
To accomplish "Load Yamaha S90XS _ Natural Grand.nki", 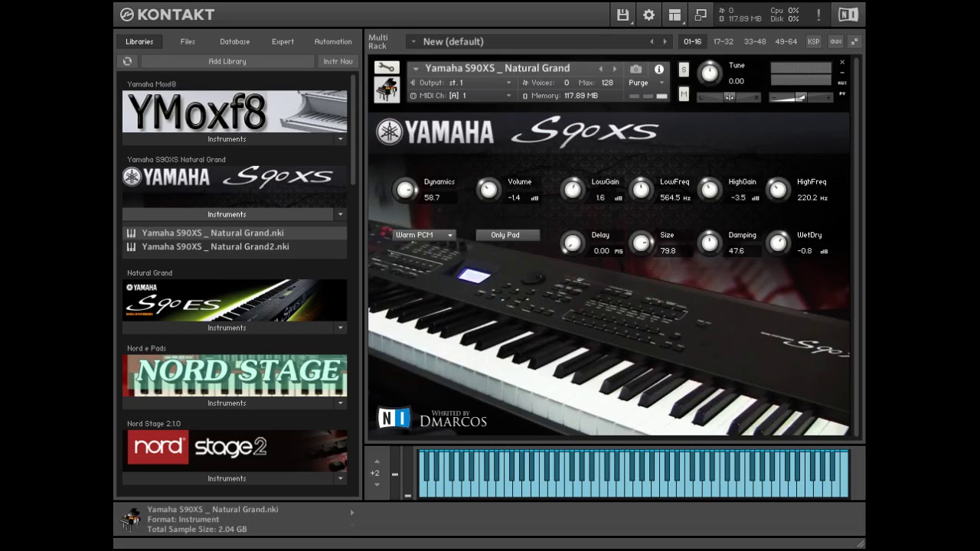I will tap(234, 233).
